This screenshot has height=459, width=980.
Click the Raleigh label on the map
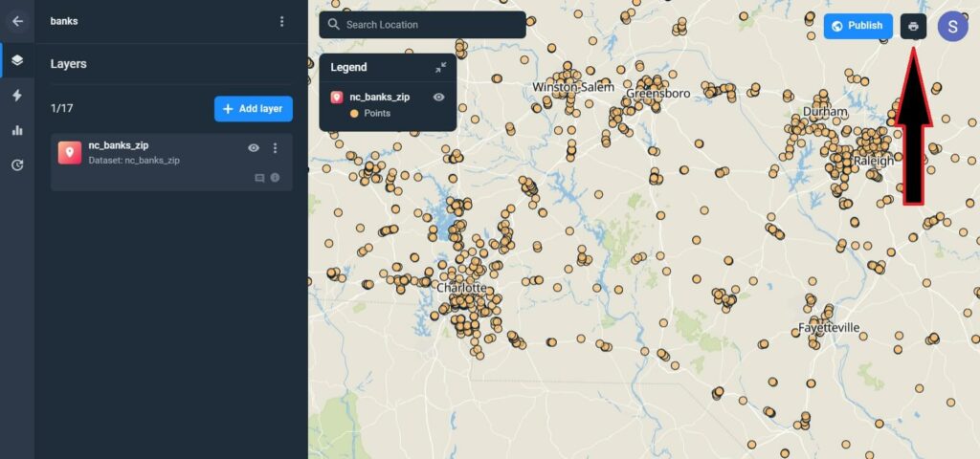(874, 161)
